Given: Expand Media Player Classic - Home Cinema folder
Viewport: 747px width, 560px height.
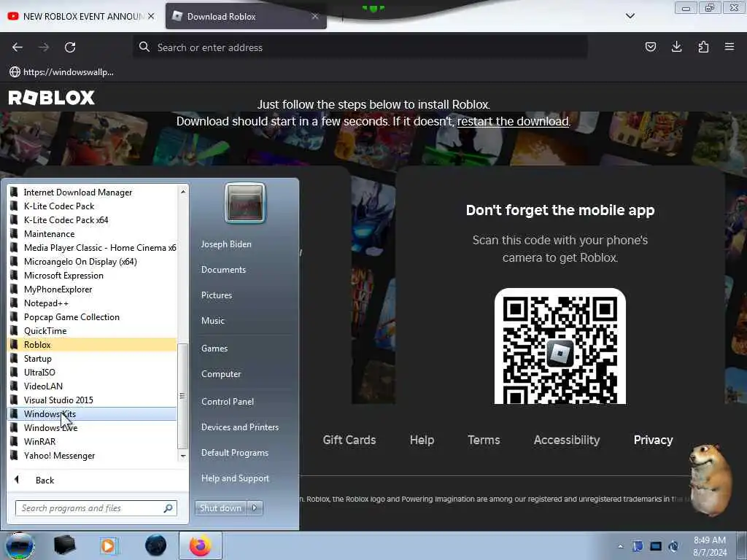Looking at the screenshot, I should tap(91, 248).
